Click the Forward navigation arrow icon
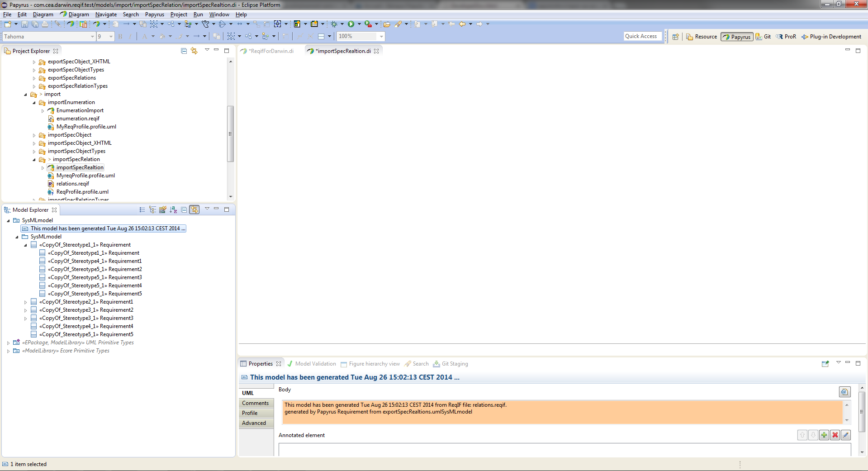 pyautogui.click(x=479, y=24)
